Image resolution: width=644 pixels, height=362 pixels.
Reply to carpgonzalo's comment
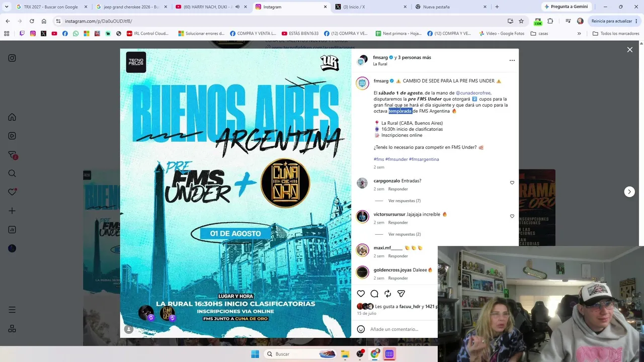(x=398, y=189)
